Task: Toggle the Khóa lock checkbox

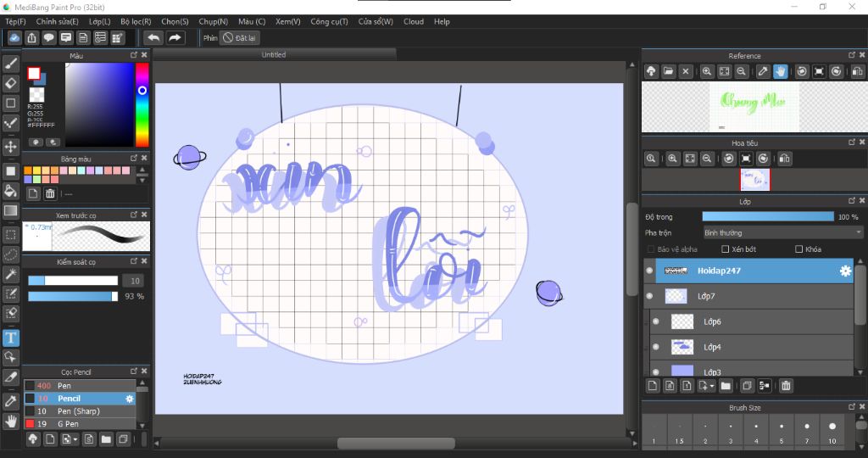Action: coord(798,249)
